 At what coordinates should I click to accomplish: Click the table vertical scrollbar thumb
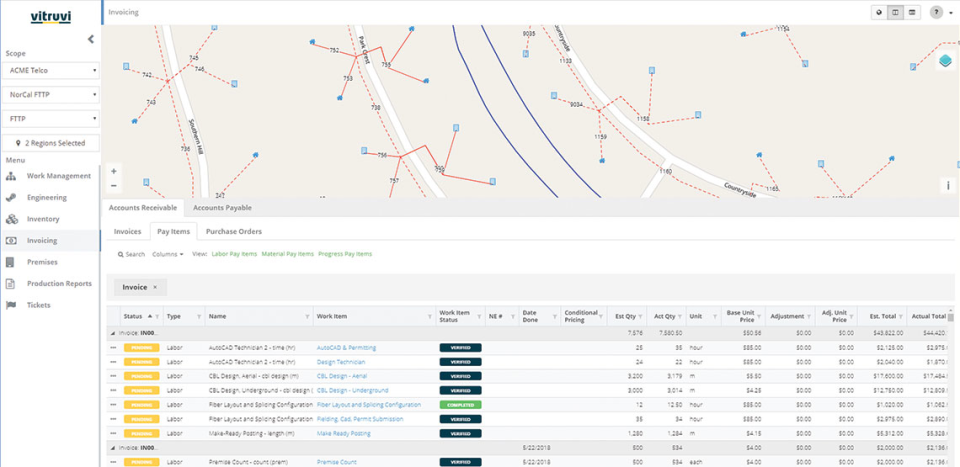(x=950, y=318)
